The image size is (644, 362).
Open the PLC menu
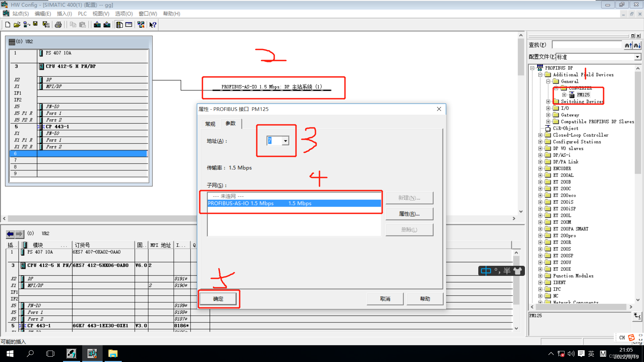pyautogui.click(x=82, y=14)
